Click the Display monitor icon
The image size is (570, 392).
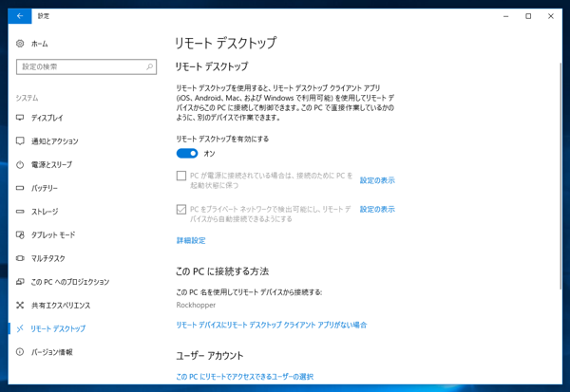pos(20,118)
